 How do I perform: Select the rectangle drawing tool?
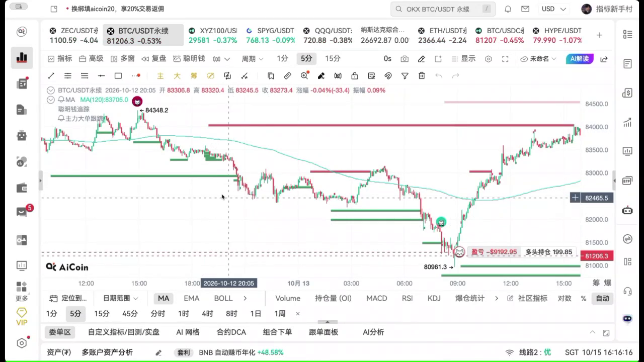[118, 76]
